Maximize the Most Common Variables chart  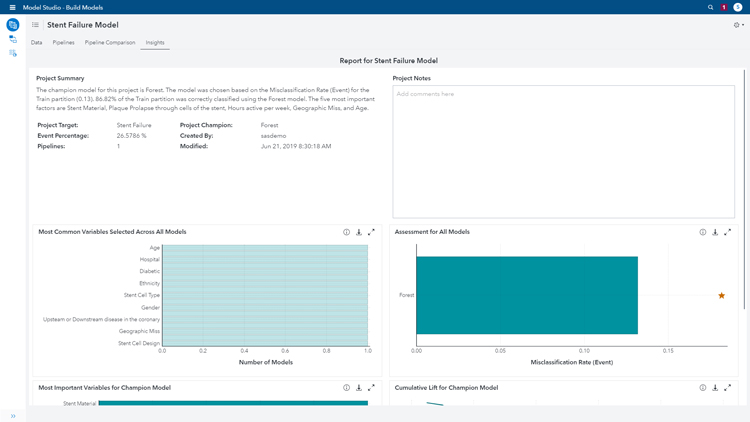pyautogui.click(x=371, y=232)
